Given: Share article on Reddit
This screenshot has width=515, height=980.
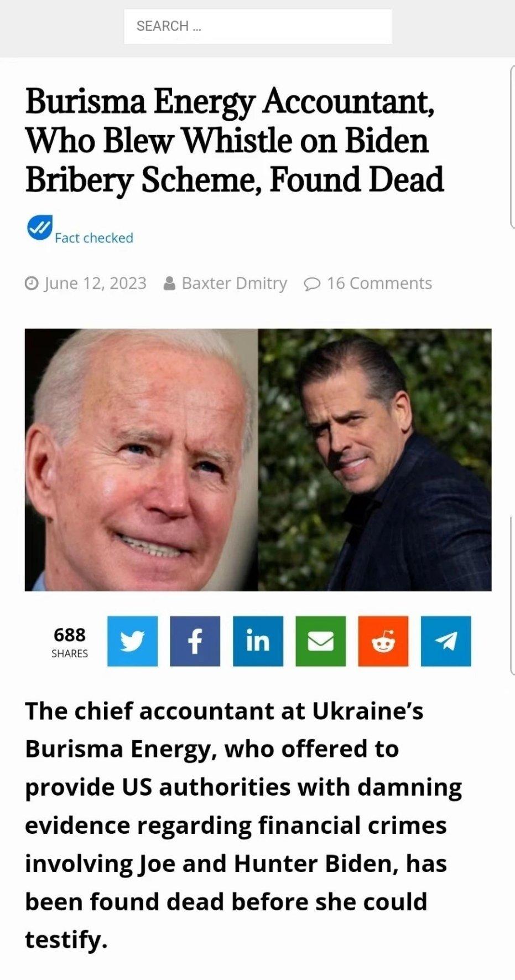Looking at the screenshot, I should pyautogui.click(x=383, y=641).
